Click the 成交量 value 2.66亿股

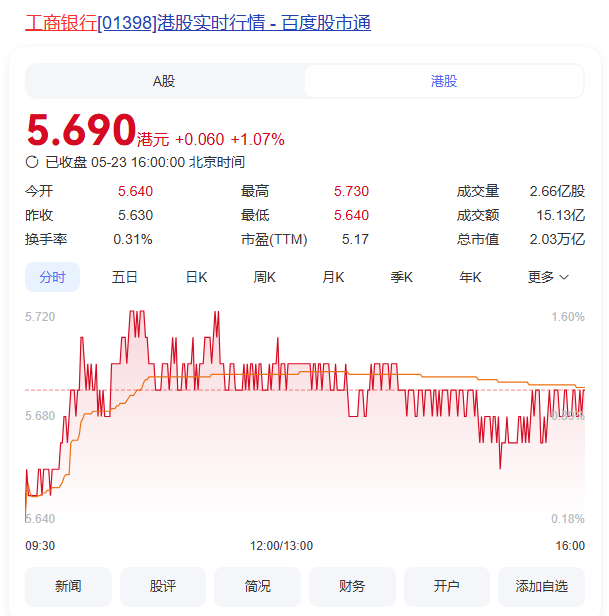(x=557, y=191)
